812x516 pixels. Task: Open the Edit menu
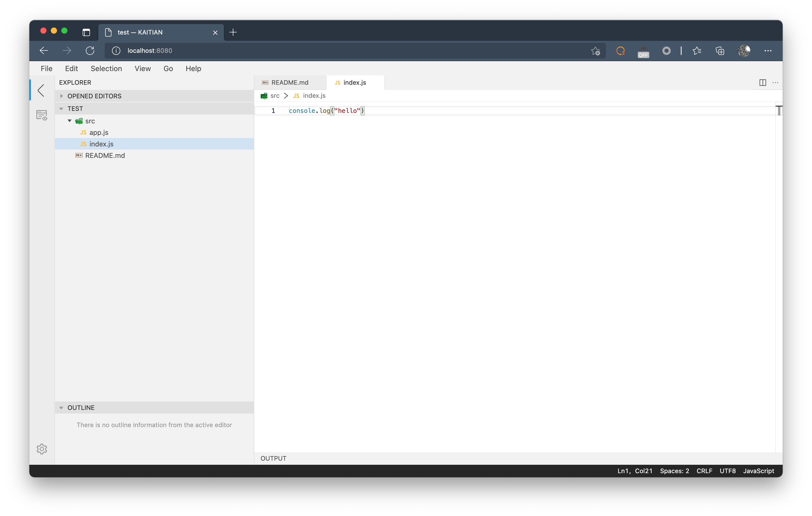(x=71, y=68)
